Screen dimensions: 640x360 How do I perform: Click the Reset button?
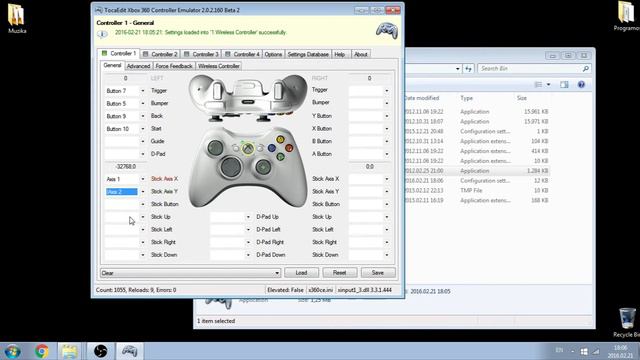tap(339, 273)
